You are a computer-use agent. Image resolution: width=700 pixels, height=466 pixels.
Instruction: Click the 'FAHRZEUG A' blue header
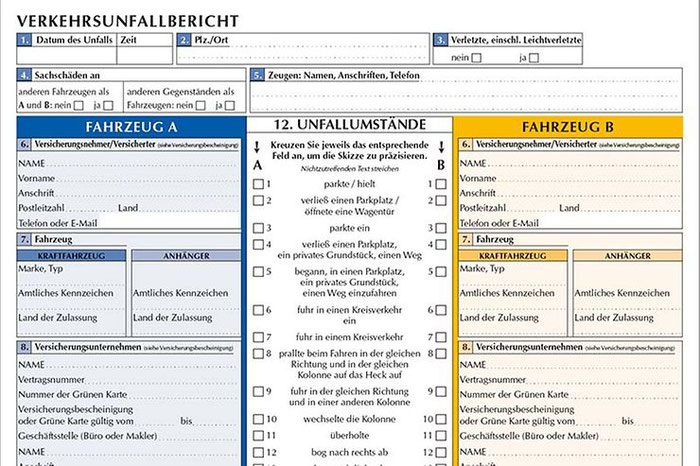(x=131, y=127)
